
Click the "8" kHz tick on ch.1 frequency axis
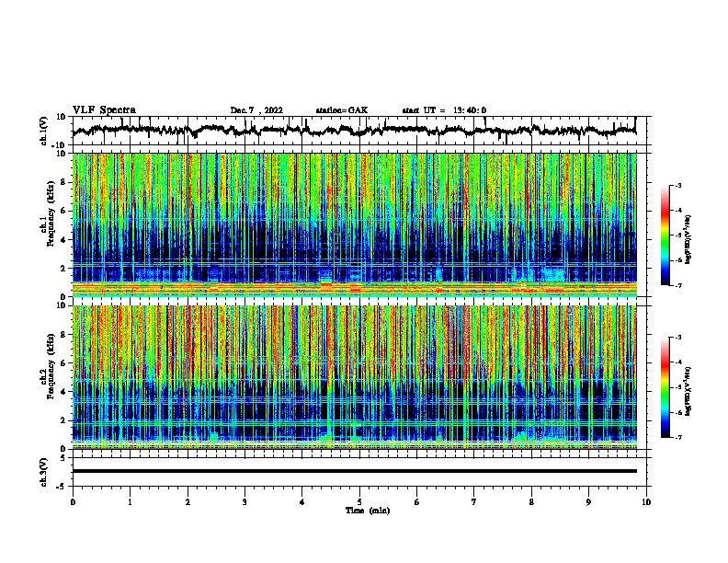(64, 182)
